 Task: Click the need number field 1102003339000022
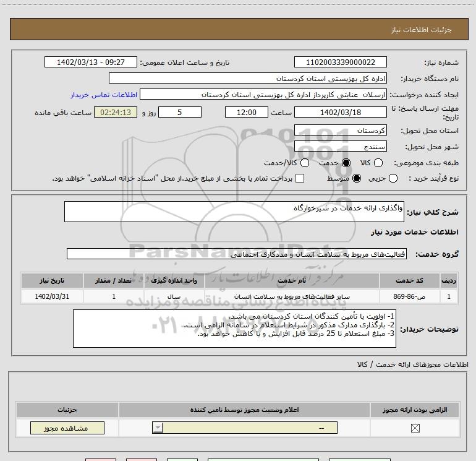tap(340, 62)
